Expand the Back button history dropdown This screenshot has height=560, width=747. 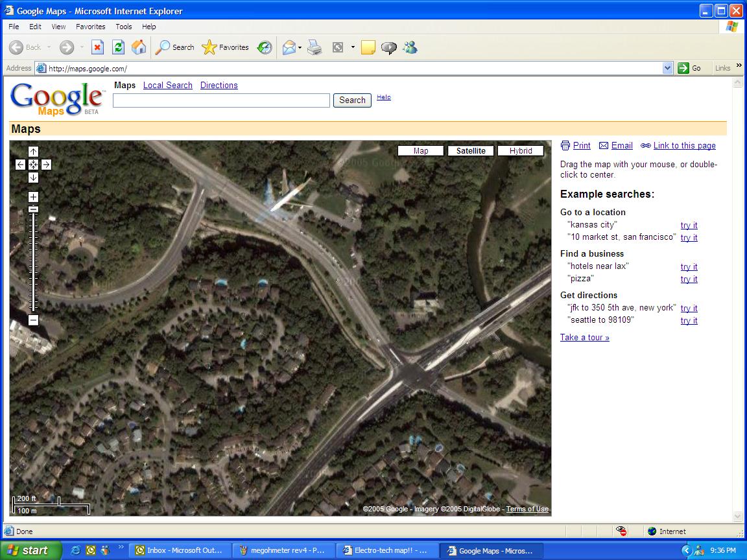pyautogui.click(x=49, y=47)
